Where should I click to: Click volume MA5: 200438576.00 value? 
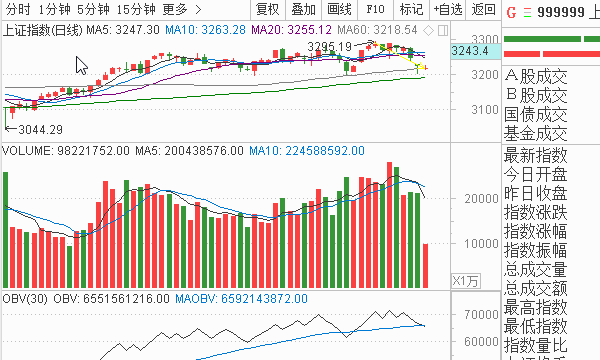(x=189, y=151)
